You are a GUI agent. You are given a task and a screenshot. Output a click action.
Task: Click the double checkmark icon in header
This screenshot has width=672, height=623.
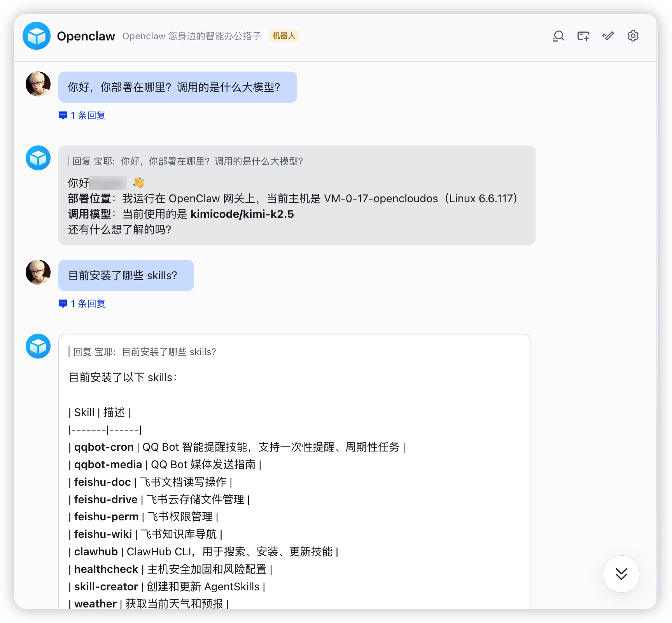pos(608,36)
